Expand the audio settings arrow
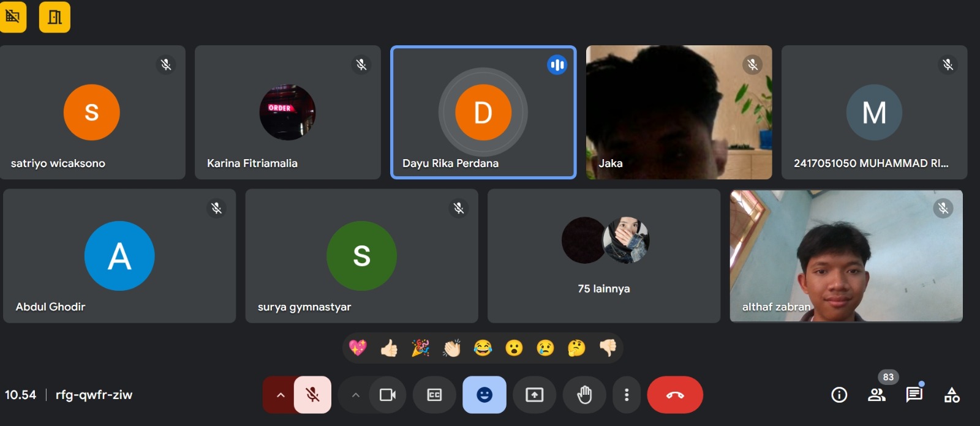This screenshot has width=980, height=426. click(x=280, y=395)
